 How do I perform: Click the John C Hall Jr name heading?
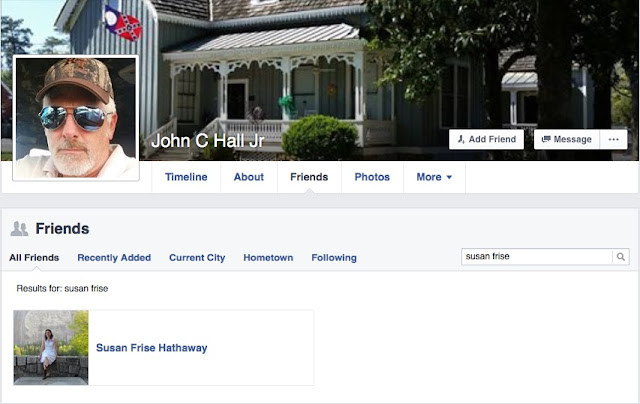208,141
